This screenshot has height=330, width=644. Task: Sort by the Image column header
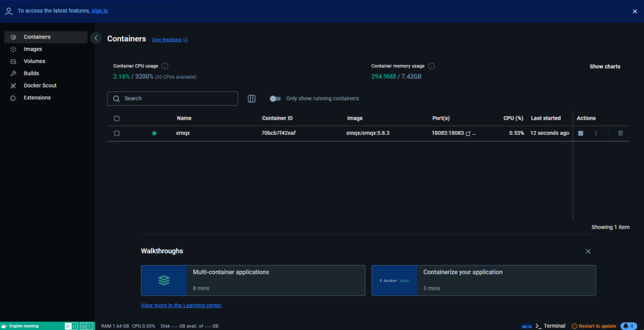pyautogui.click(x=355, y=118)
